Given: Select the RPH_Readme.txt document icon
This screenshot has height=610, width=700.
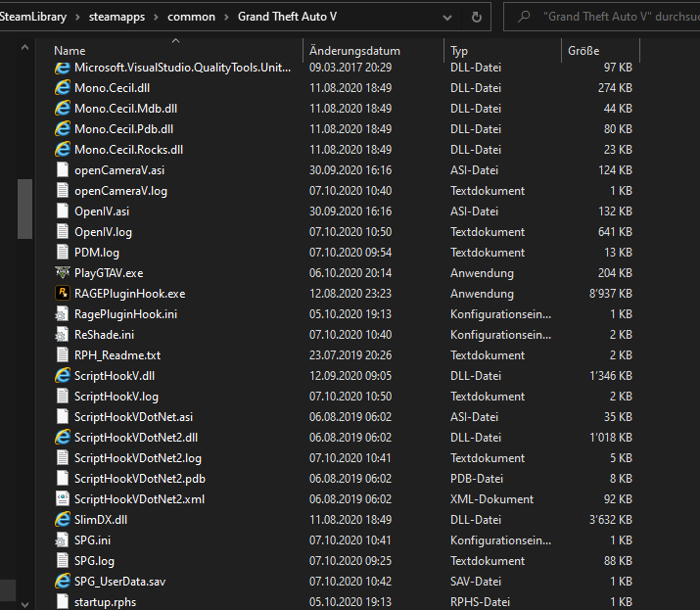Looking at the screenshot, I should (63, 355).
